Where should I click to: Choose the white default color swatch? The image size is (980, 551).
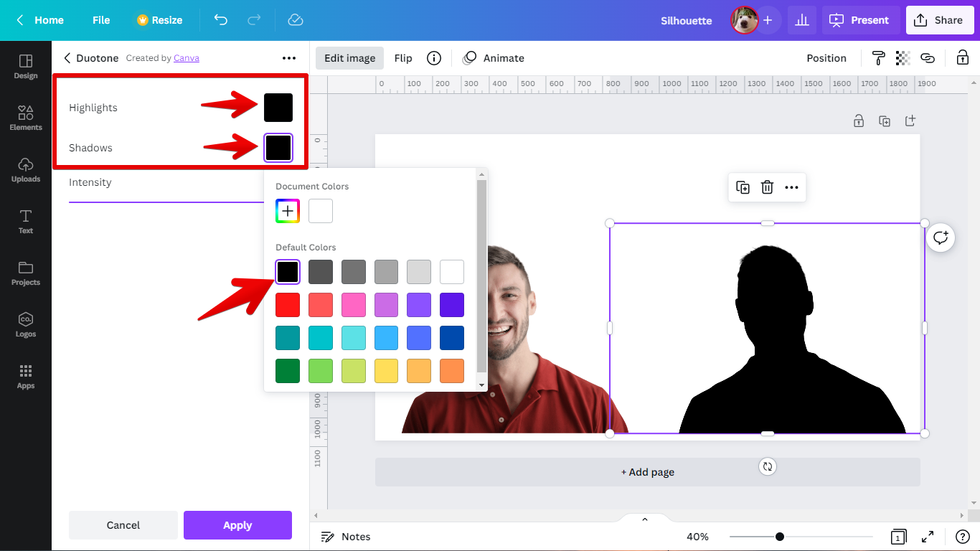(x=452, y=272)
